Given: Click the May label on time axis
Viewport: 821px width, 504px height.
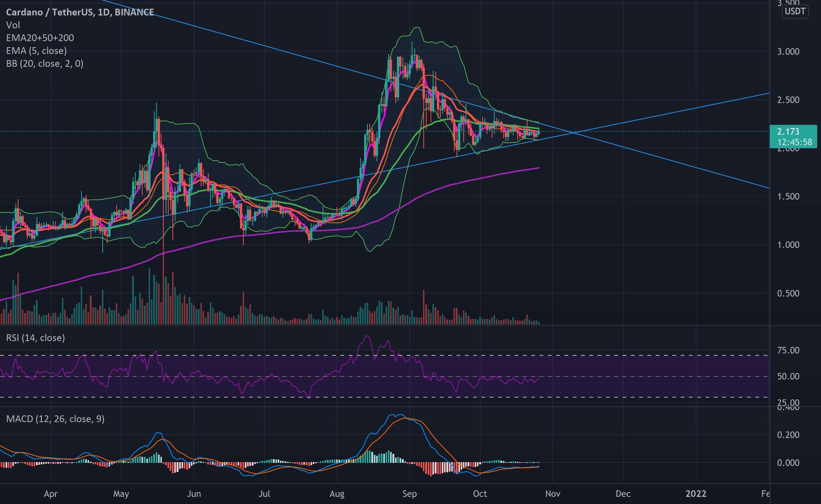Looking at the screenshot, I should 121,494.
